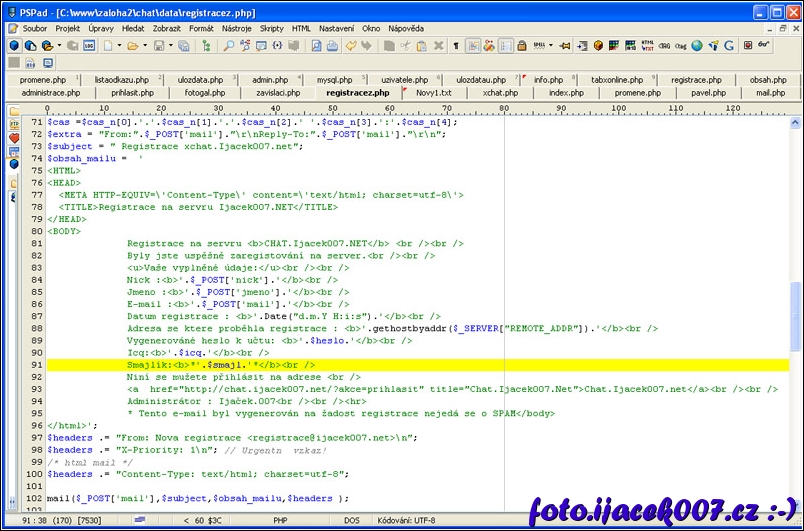Image resolution: width=804 pixels, height=531 pixels.
Task: Click the Google 'G' search icon
Action: pyautogui.click(x=729, y=46)
